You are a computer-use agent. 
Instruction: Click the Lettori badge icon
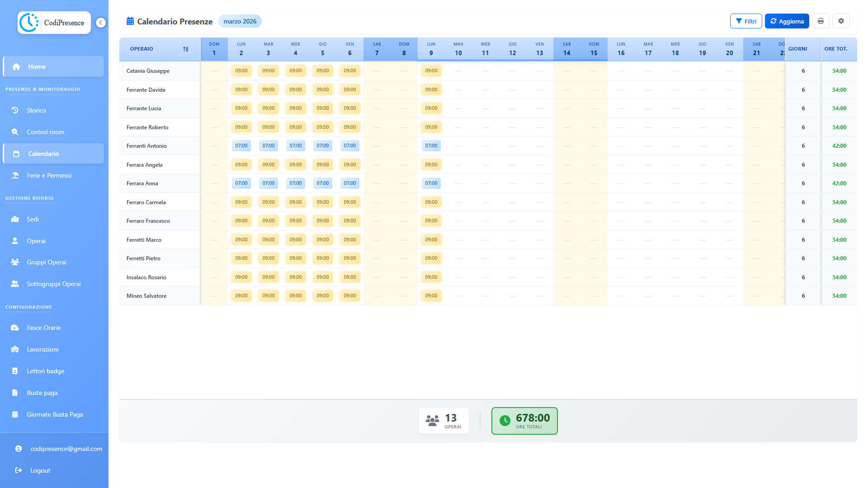(15, 371)
